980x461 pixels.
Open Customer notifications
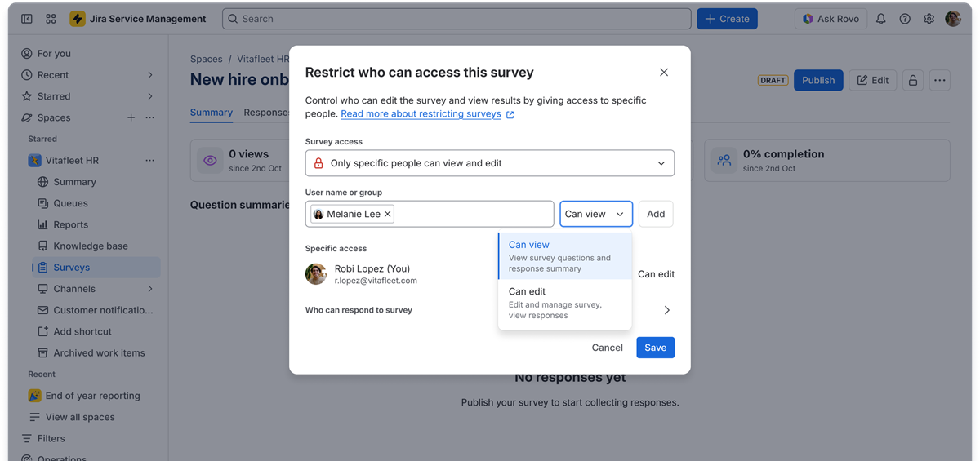(103, 310)
